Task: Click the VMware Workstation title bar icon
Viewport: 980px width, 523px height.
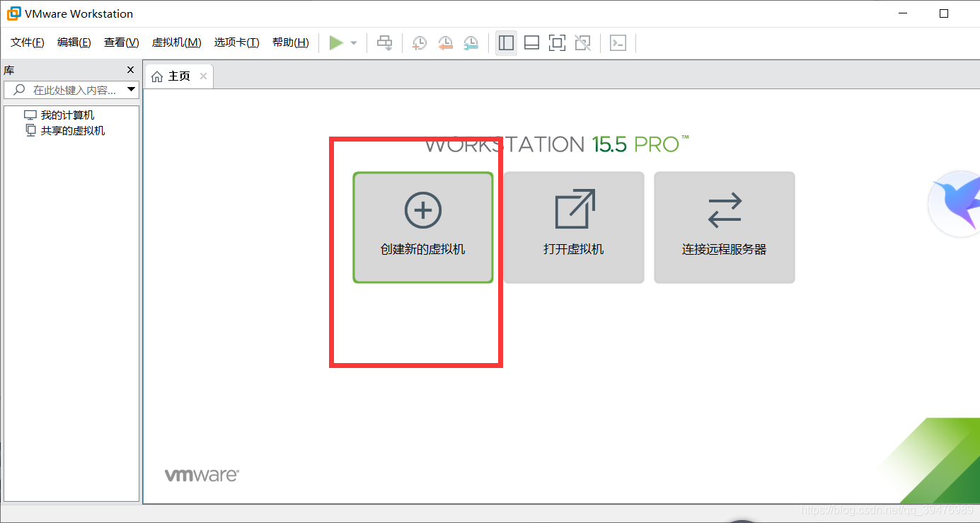Action: [14, 13]
